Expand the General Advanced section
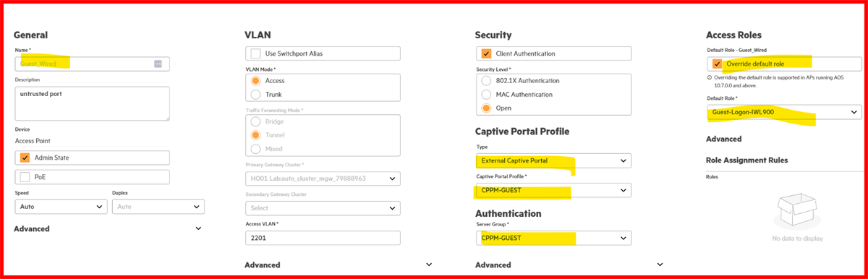868x279 pixels. coord(108,228)
